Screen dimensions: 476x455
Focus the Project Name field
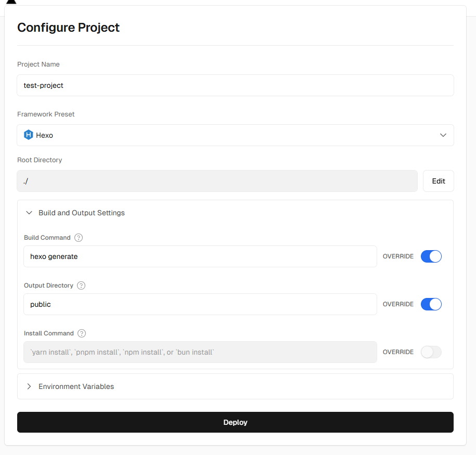235,85
